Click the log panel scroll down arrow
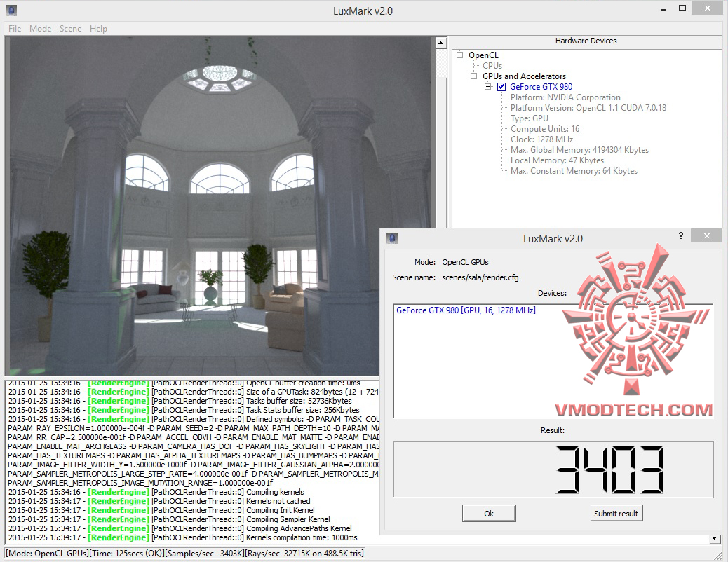728x562 pixels. (x=714, y=539)
